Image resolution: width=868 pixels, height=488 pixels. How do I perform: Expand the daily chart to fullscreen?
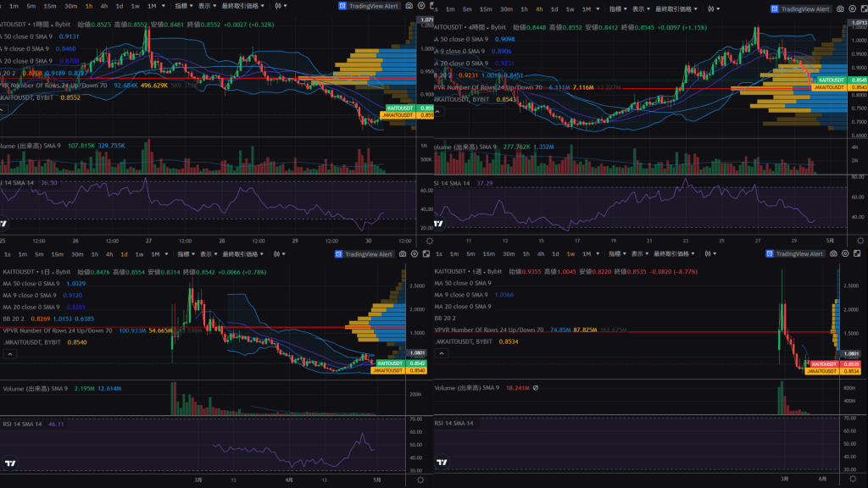(426, 254)
